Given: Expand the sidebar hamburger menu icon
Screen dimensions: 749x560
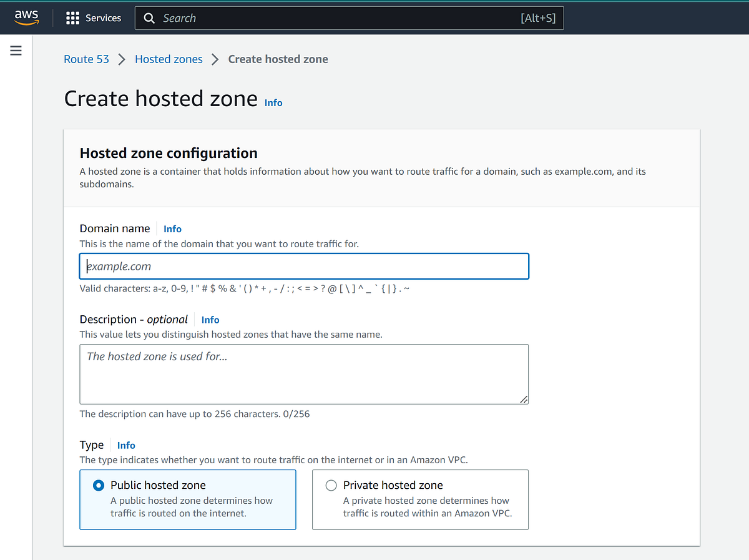Looking at the screenshot, I should pos(16,50).
